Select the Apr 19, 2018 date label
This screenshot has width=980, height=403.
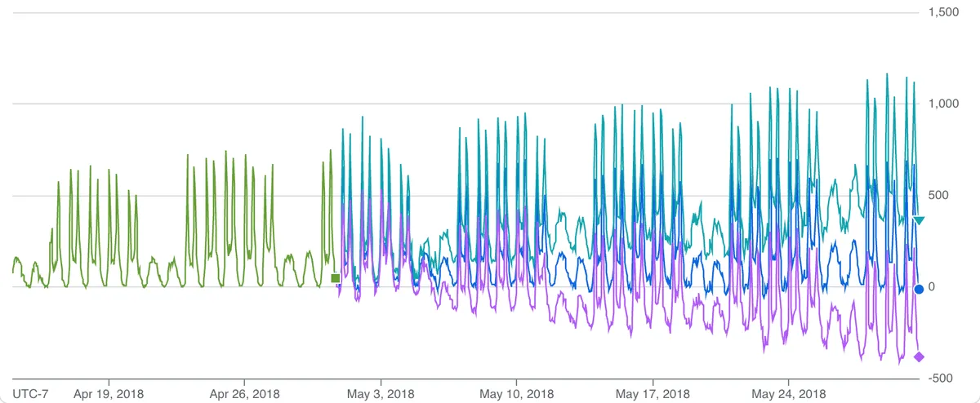click(109, 393)
